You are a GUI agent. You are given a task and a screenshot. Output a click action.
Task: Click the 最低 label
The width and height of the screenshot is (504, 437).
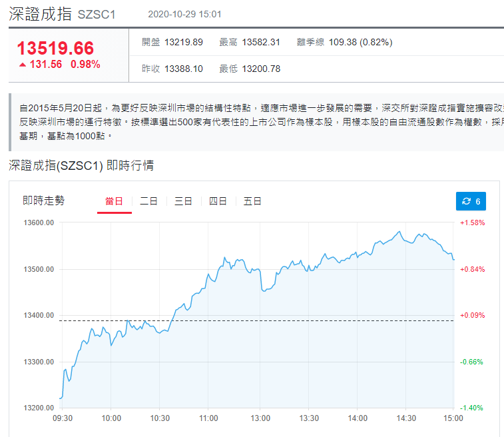click(x=228, y=69)
